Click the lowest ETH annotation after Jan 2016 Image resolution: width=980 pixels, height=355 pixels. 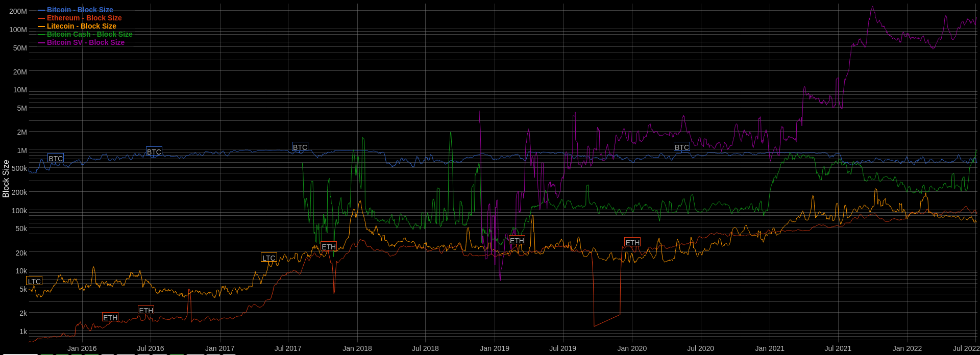coord(110,317)
